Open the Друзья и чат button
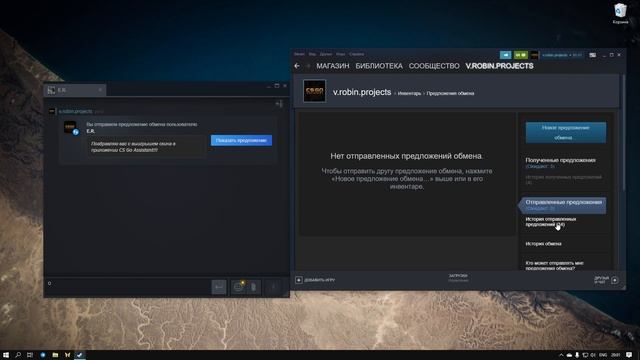Viewport: 640px width, 360px height. click(606, 280)
